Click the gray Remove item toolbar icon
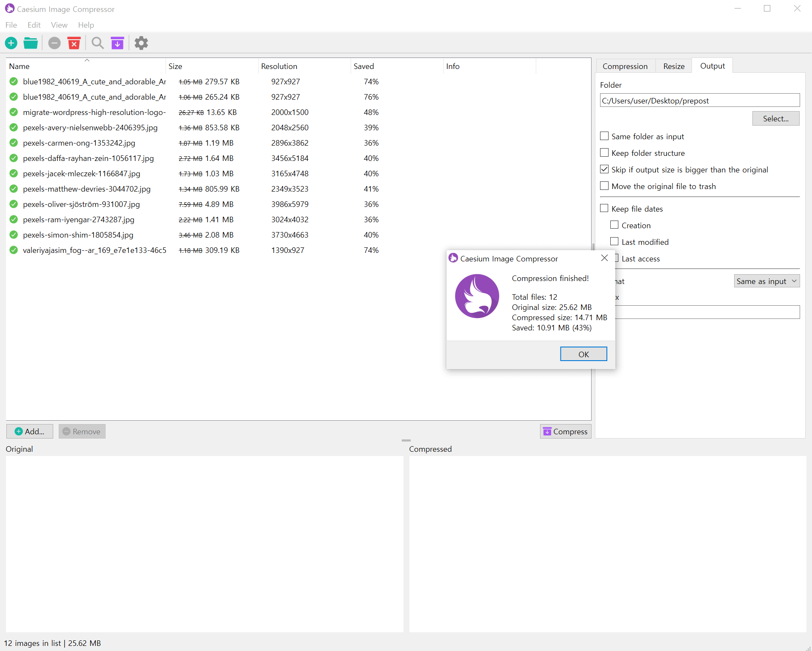Viewport: 812px width, 651px height. pos(54,43)
